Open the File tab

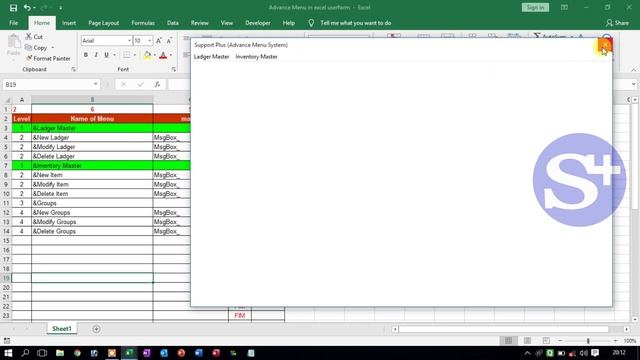pos(13,23)
